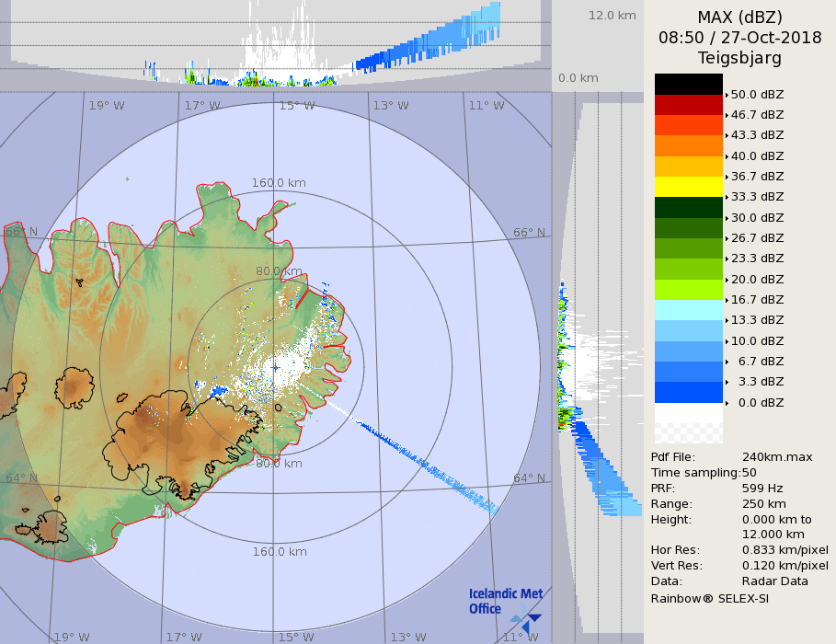Viewport: 836px width, 644px height.
Task: Select the dark red 46.7 dBZ swatch
Action: point(688,105)
